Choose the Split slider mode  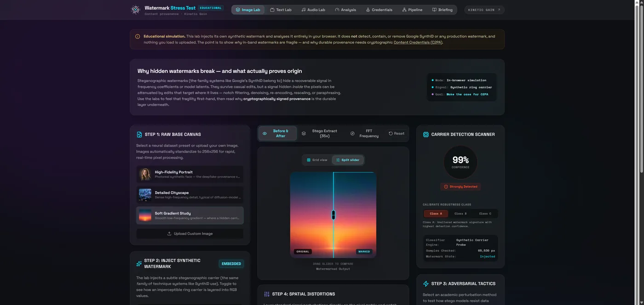pos(348,160)
